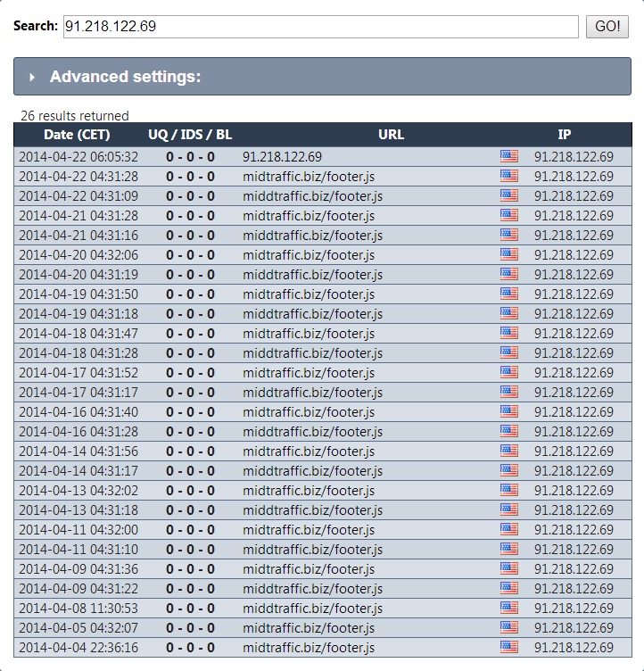This screenshot has width=644, height=671.
Task: Click the flag icon in the 2014-04-11 04:32:00 row
Action: pyautogui.click(x=508, y=529)
